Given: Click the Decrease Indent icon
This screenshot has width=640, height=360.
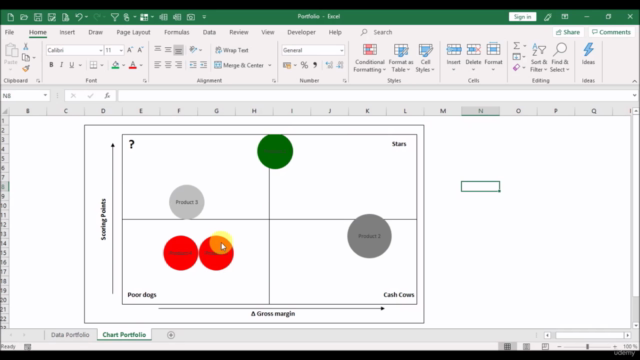Looking at the screenshot, I should [193, 64].
